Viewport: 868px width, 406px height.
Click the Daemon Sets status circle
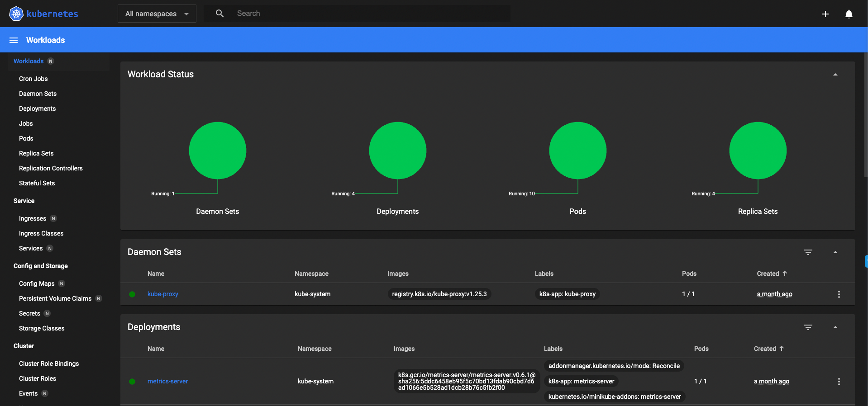point(218,151)
